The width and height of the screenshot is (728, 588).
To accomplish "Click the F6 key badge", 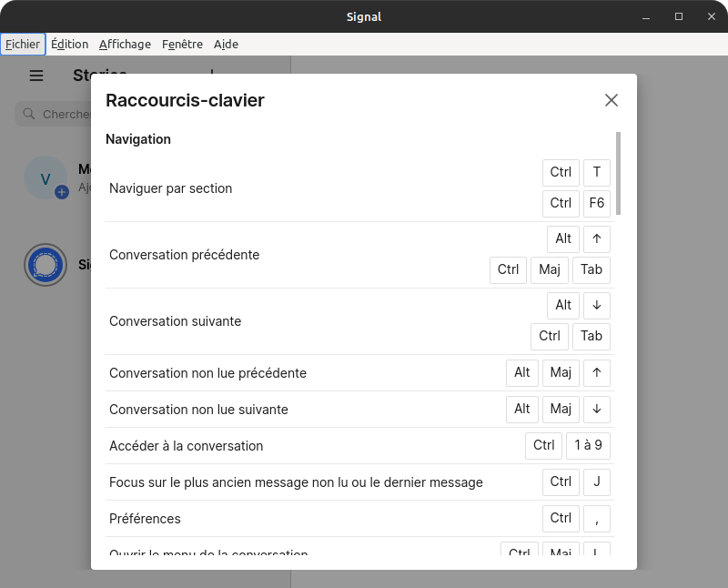I will [x=596, y=203].
